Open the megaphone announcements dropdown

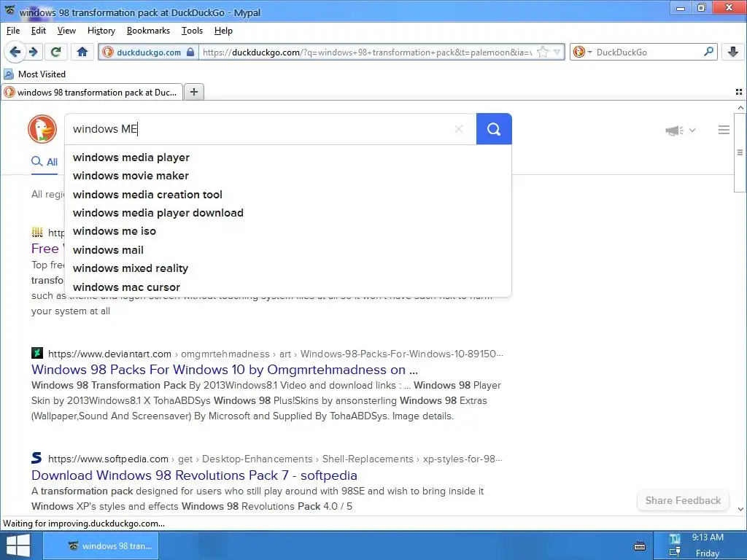tap(681, 130)
